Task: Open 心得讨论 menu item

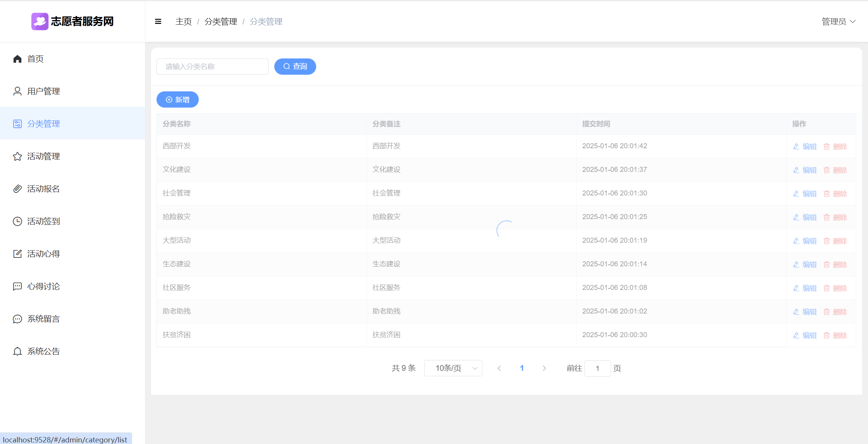Action: click(x=43, y=286)
